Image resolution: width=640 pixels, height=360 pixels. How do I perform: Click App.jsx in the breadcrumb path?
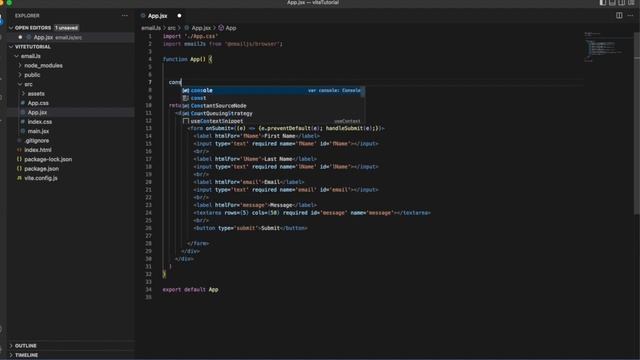click(201, 28)
